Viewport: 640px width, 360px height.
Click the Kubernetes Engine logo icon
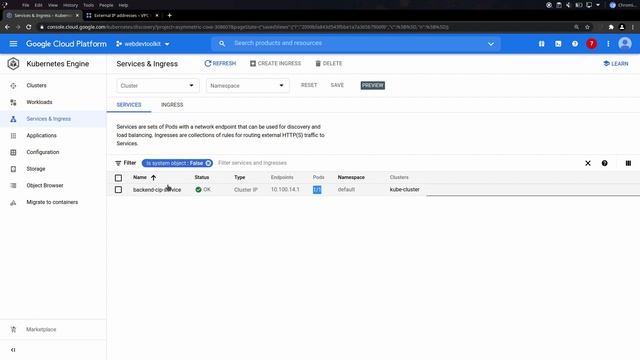pos(13,64)
